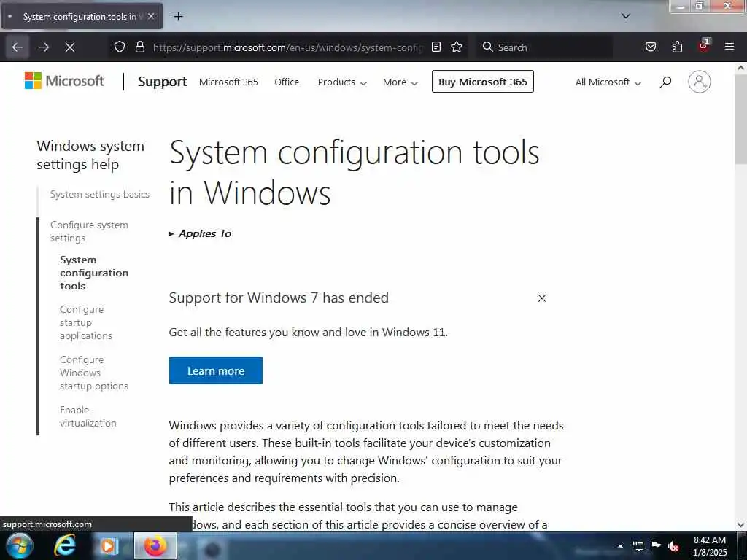Expand the Products dropdown menu
Screen dimensions: 747x560
click(342, 82)
